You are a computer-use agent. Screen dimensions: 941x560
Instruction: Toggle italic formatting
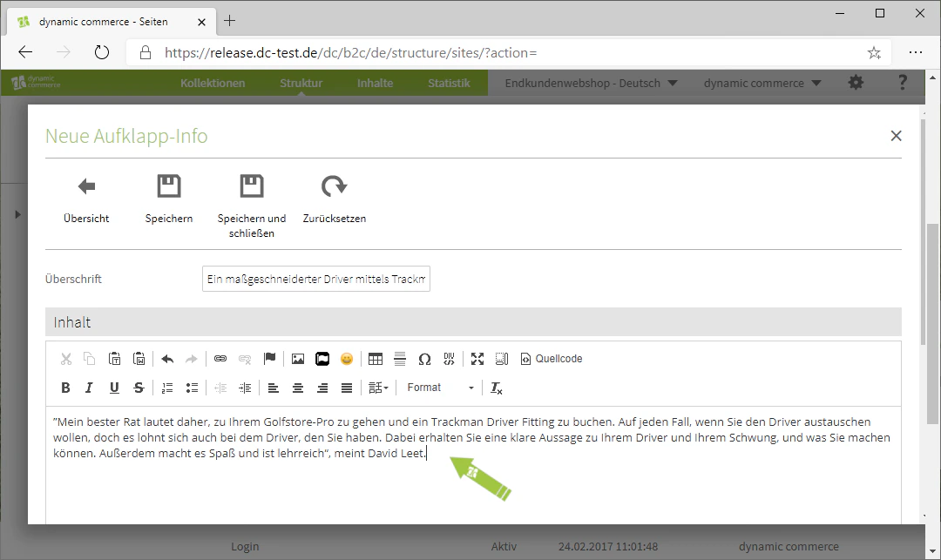(x=90, y=388)
